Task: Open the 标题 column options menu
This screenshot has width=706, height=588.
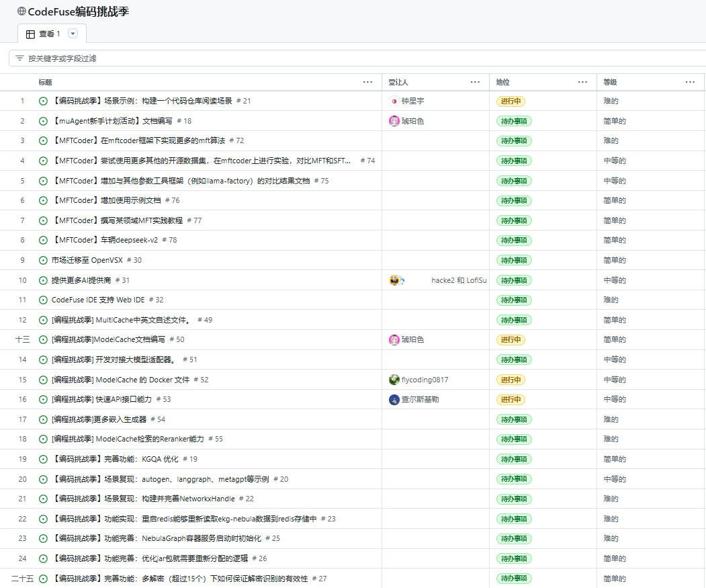Action: pos(367,82)
